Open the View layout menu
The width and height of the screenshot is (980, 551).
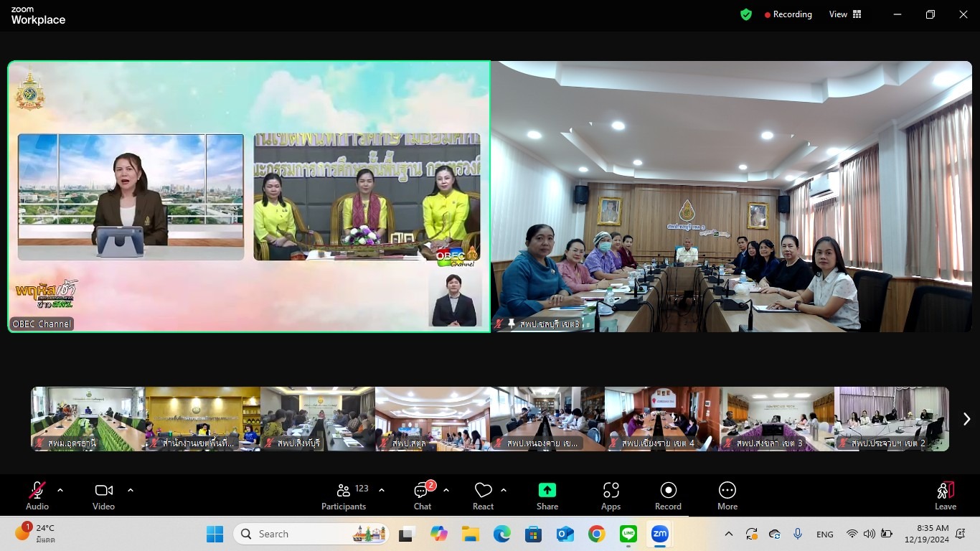point(845,14)
